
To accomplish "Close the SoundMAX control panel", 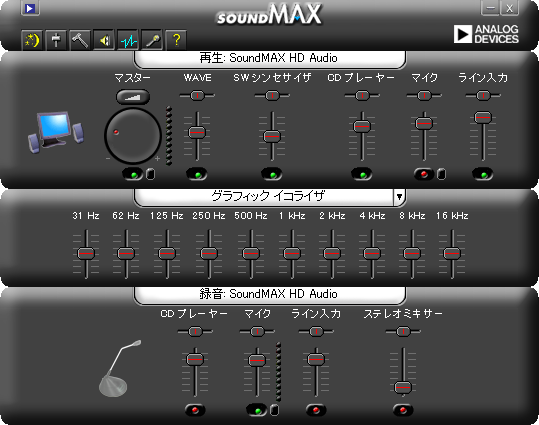I will 509,8.
